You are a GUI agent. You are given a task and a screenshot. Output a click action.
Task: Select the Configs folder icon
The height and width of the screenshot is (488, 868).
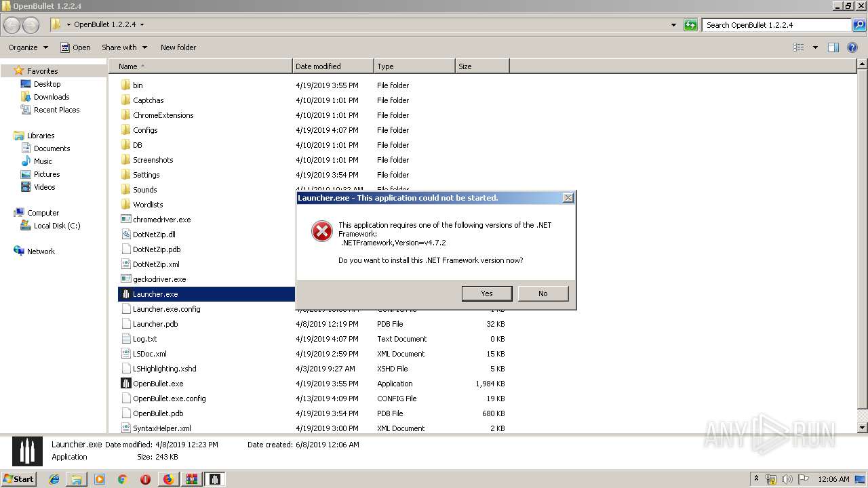[x=125, y=130]
